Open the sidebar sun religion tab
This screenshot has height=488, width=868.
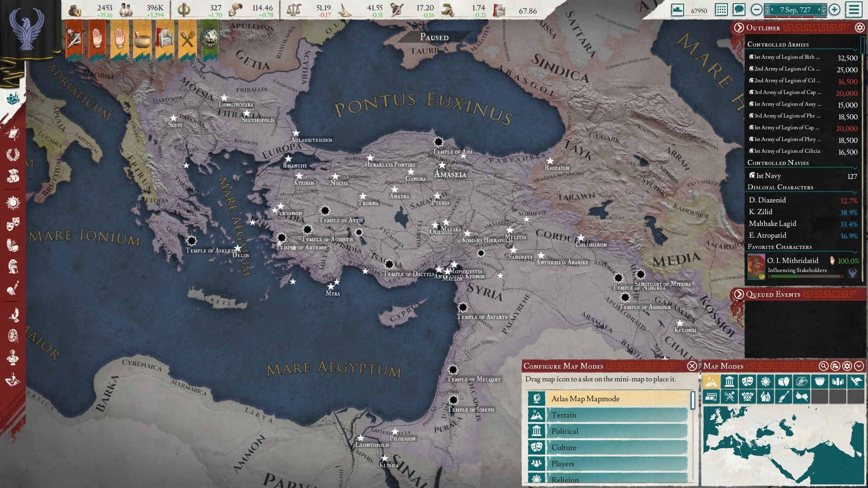pyautogui.click(x=13, y=202)
